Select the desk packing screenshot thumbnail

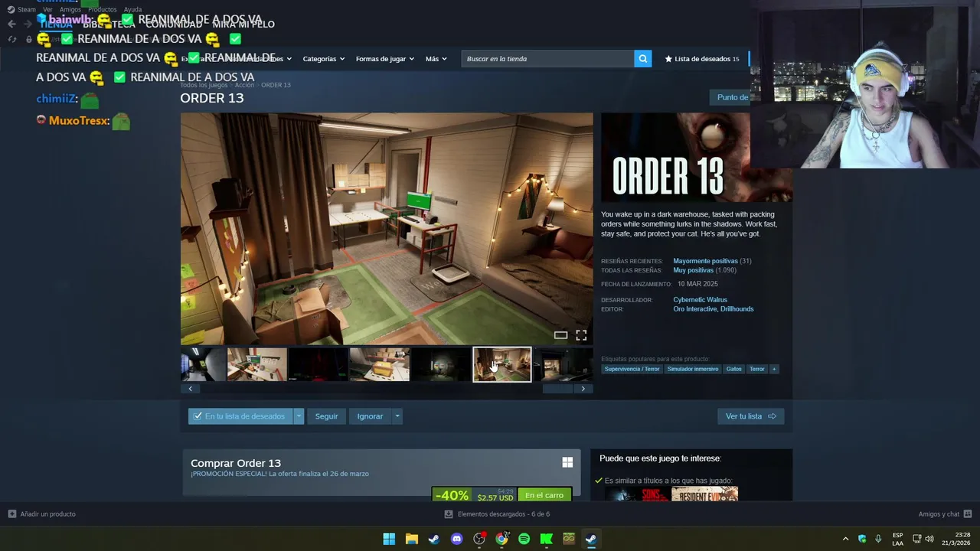(257, 364)
